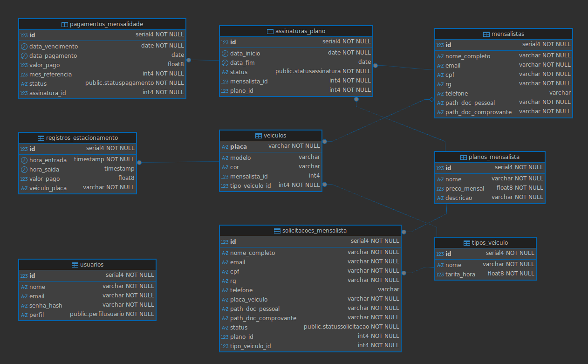Click the text type icon beside placa
Screen dimensions: 588x364
click(225, 147)
